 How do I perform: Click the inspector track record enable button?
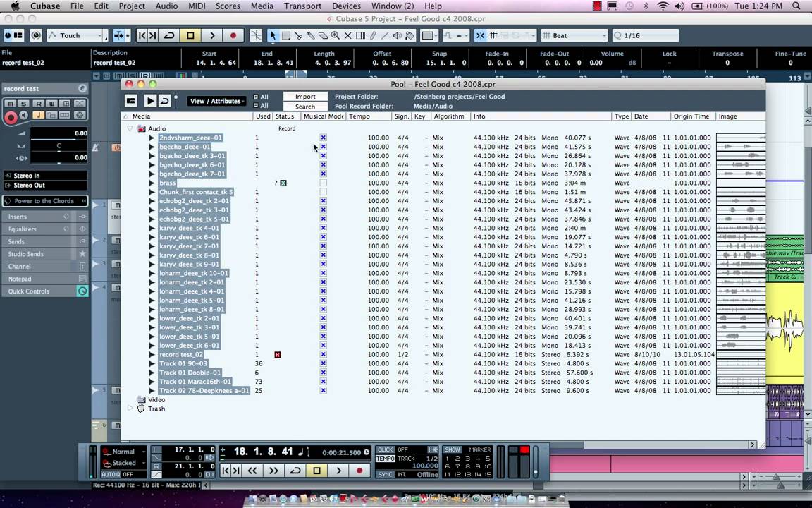tap(11, 118)
